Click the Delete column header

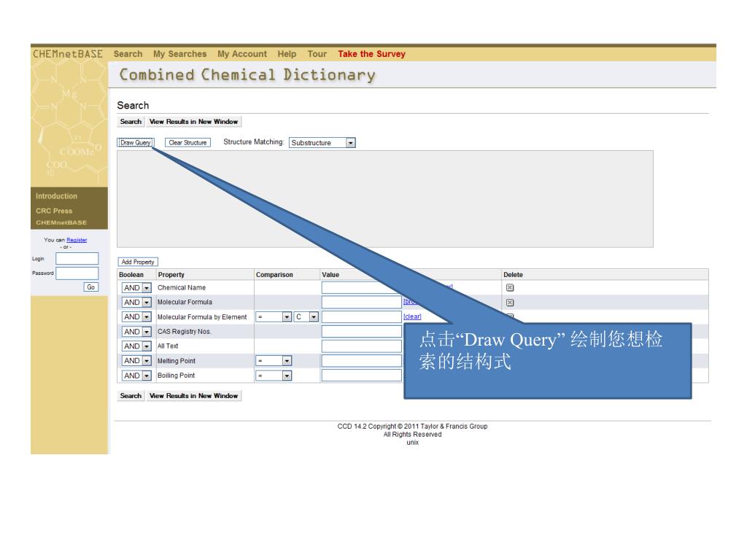pyautogui.click(x=513, y=275)
